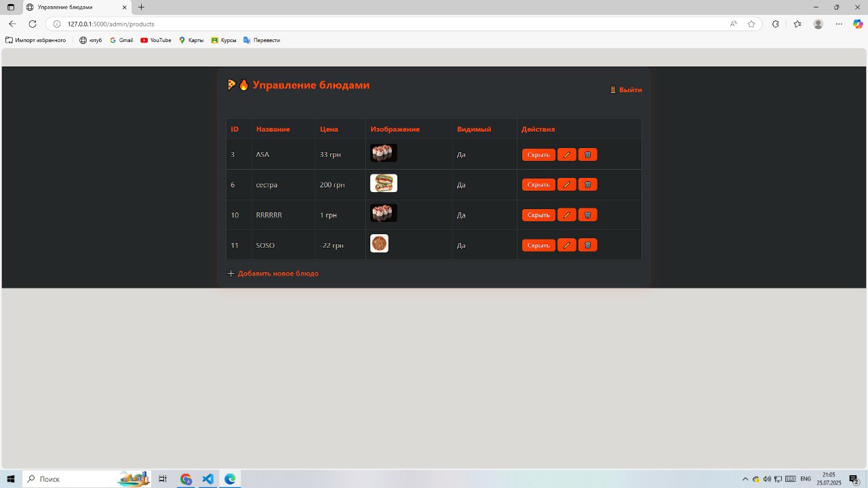Open the Курсы bookmark
This screenshot has width=868, height=488.
pos(224,40)
